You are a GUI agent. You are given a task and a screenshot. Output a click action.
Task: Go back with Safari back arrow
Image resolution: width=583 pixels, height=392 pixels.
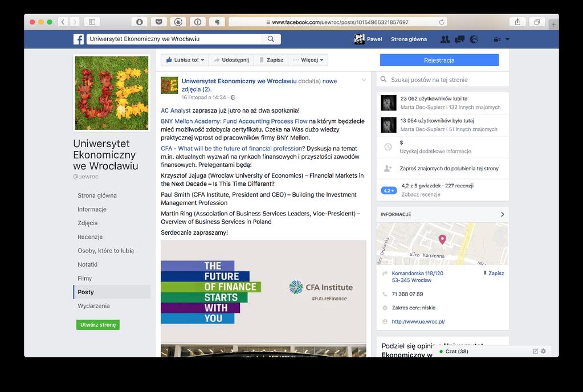[x=63, y=22]
